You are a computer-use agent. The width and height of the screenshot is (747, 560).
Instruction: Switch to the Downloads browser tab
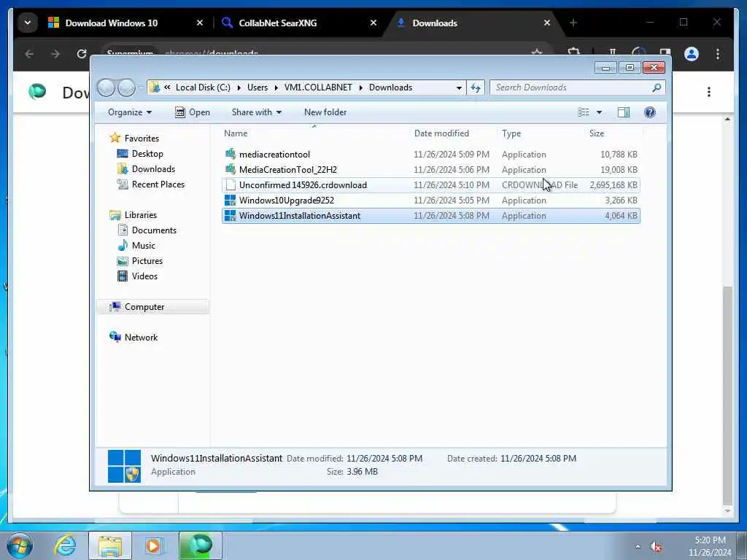pyautogui.click(x=435, y=23)
